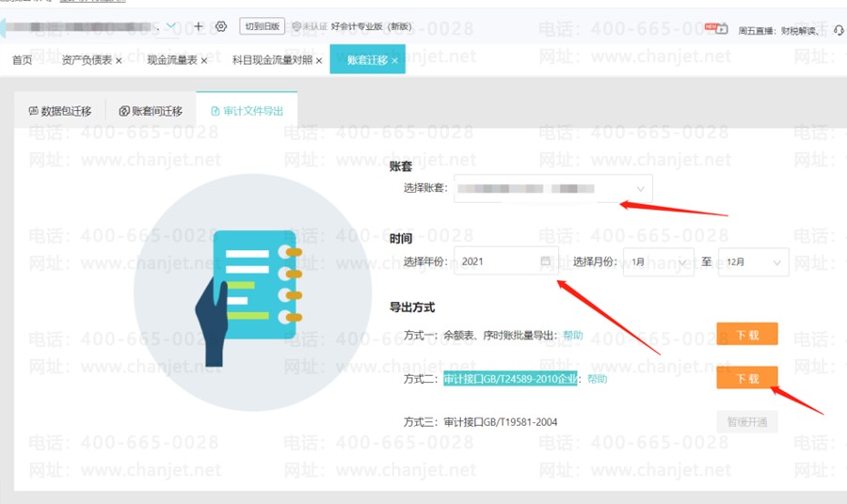Viewport: 847px width, 504px height.
Task: Click the live broadcast NEW video icon
Action: click(x=716, y=28)
